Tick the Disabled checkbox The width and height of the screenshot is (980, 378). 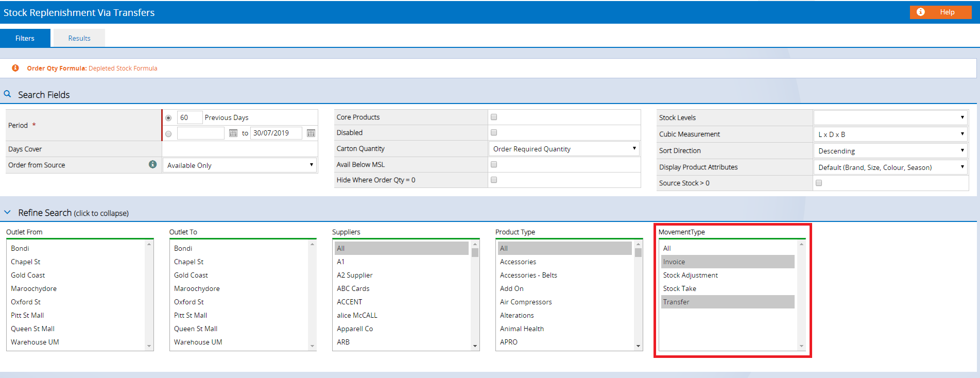[494, 132]
